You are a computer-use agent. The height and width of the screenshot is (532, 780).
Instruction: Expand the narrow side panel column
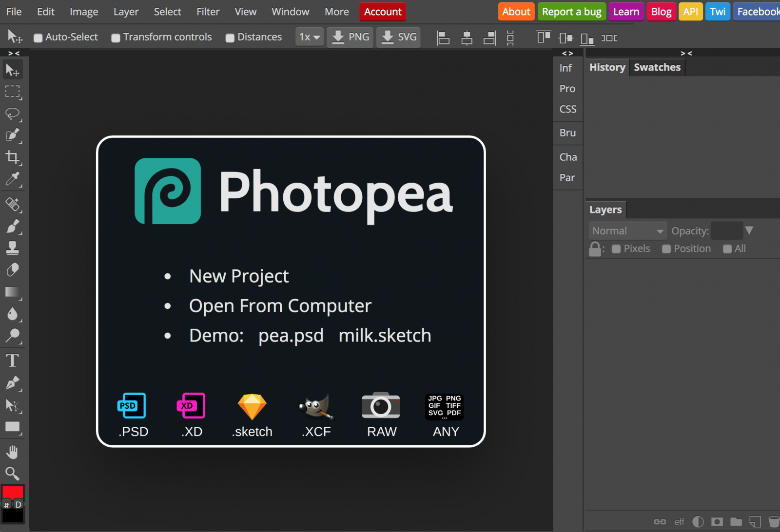tap(567, 53)
